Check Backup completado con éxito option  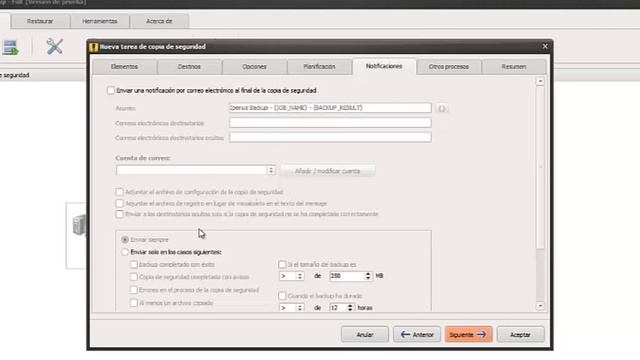(133, 264)
